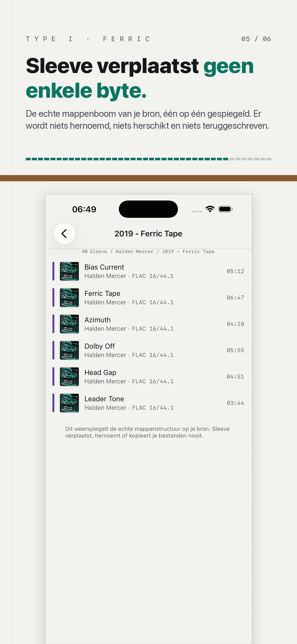
Task: Tap the back chevron button
Action: click(64, 233)
